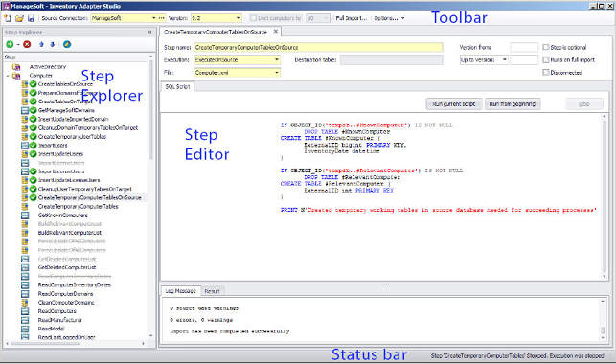
Task: Click the refresh icon in Step Explorer toolbar
Action: click(67, 44)
